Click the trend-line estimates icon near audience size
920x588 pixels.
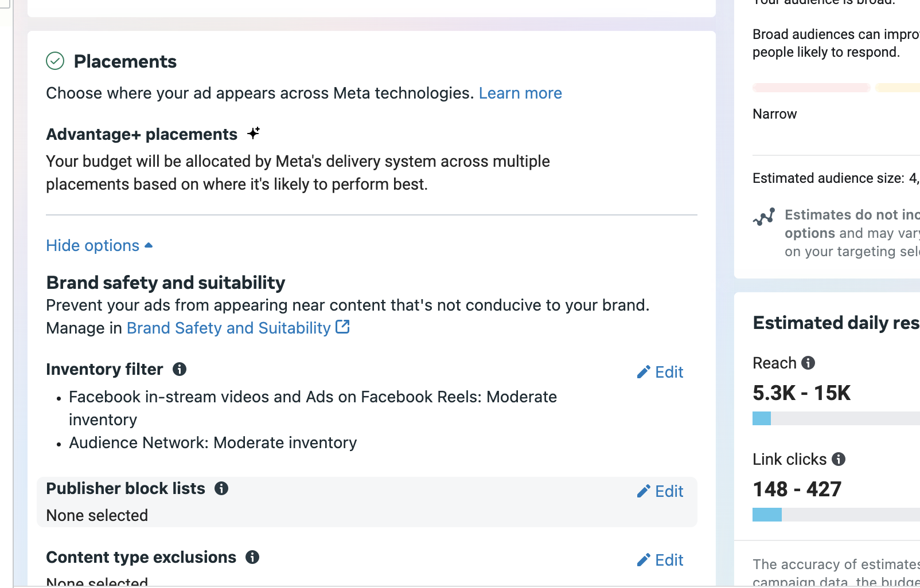pos(764,217)
